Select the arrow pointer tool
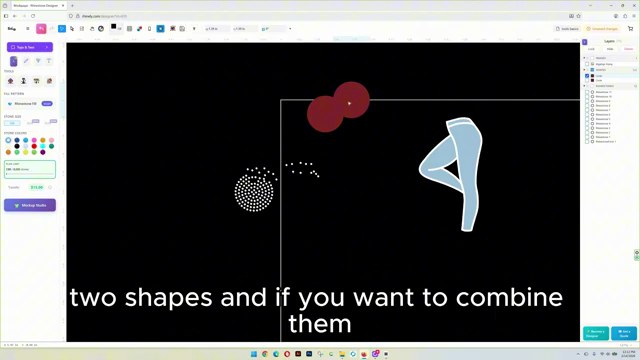 coord(72,29)
